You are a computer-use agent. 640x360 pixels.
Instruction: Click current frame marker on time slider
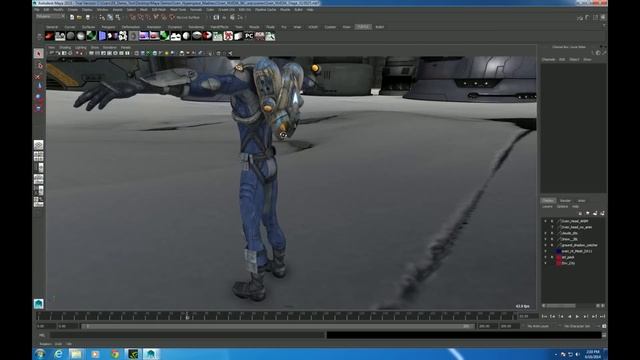click(x=187, y=316)
